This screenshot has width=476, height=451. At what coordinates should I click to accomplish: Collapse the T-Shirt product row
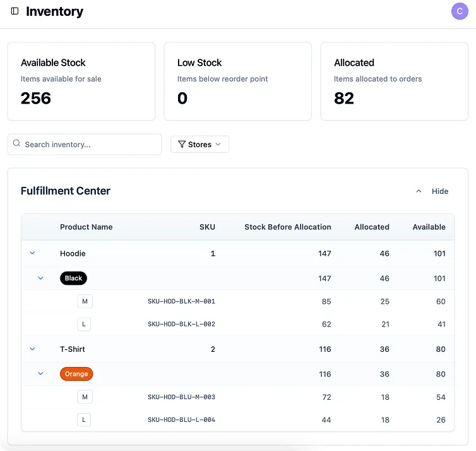33,349
